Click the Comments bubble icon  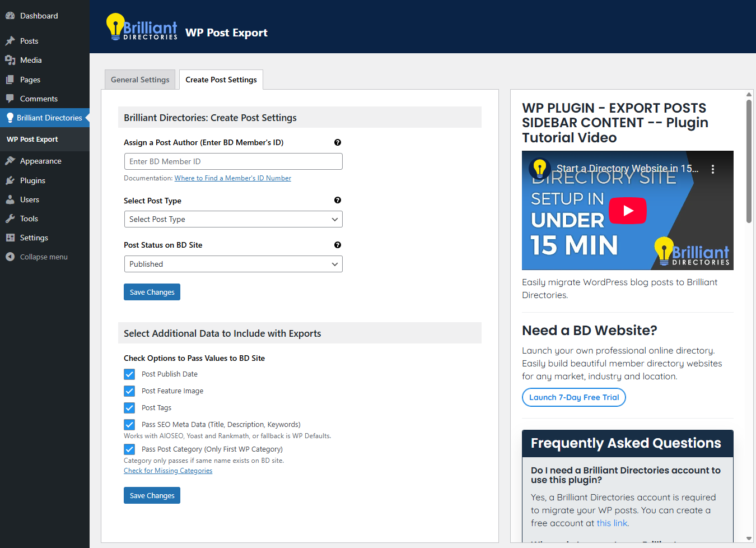(10, 99)
